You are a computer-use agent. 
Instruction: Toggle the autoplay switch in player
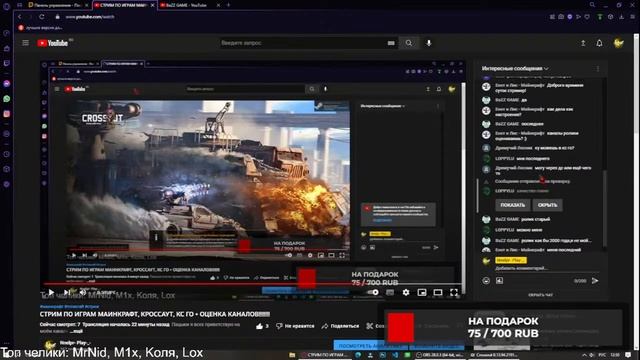pos(373,292)
